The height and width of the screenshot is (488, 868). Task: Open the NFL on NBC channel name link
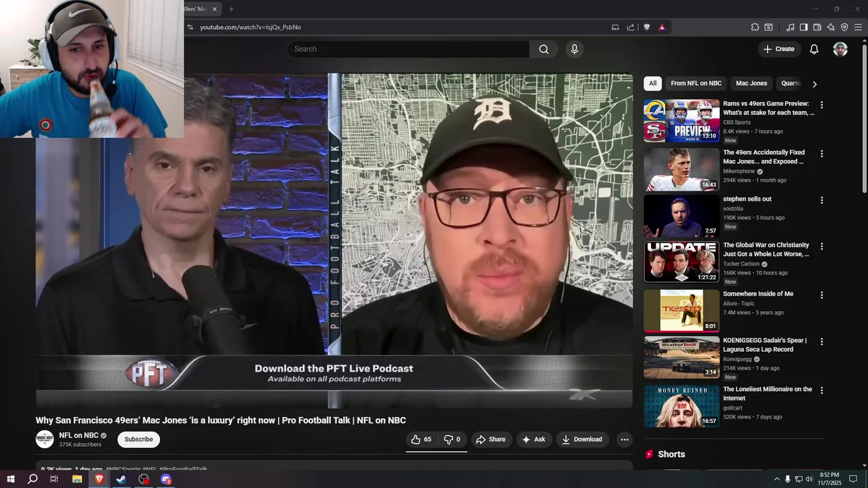[x=79, y=435]
